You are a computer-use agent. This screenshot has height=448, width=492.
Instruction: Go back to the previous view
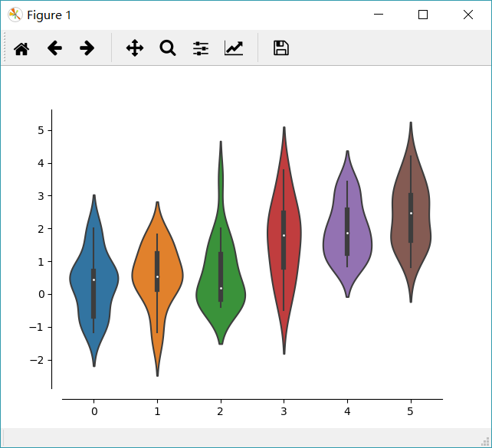coord(54,48)
